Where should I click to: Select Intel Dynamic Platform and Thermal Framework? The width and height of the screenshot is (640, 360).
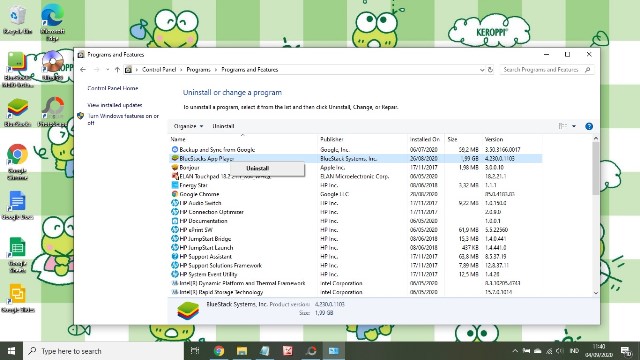coord(356,283)
